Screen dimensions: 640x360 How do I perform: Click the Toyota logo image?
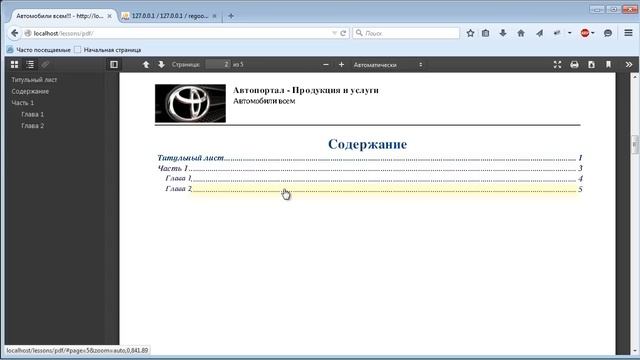click(190, 103)
